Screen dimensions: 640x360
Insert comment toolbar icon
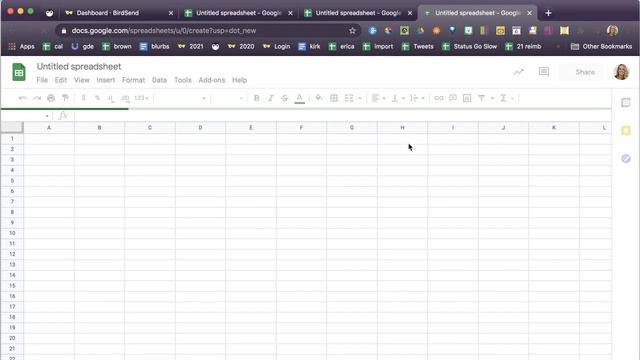point(453,98)
